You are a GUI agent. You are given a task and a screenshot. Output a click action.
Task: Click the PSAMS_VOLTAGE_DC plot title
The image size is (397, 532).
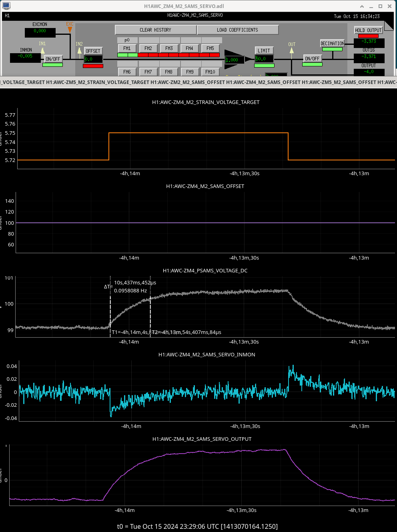point(205,270)
